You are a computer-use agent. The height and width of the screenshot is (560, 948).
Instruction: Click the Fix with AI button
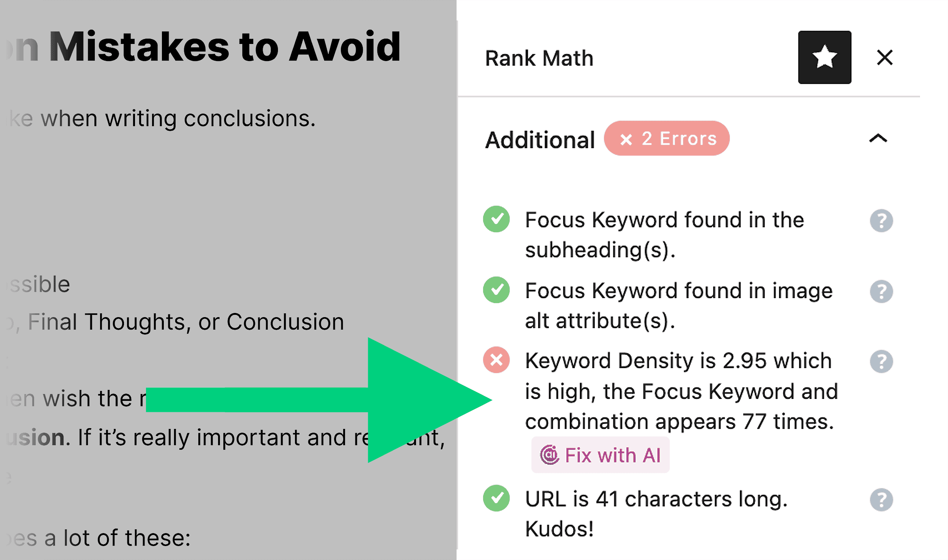click(600, 454)
